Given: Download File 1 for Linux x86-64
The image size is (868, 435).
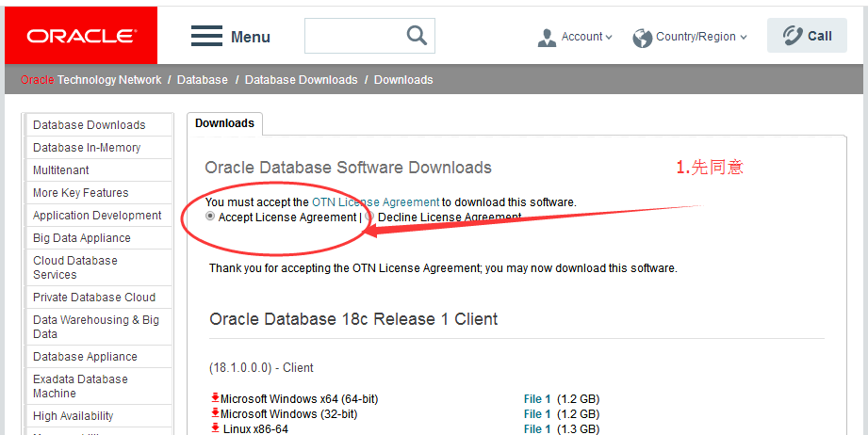Looking at the screenshot, I should [x=537, y=429].
